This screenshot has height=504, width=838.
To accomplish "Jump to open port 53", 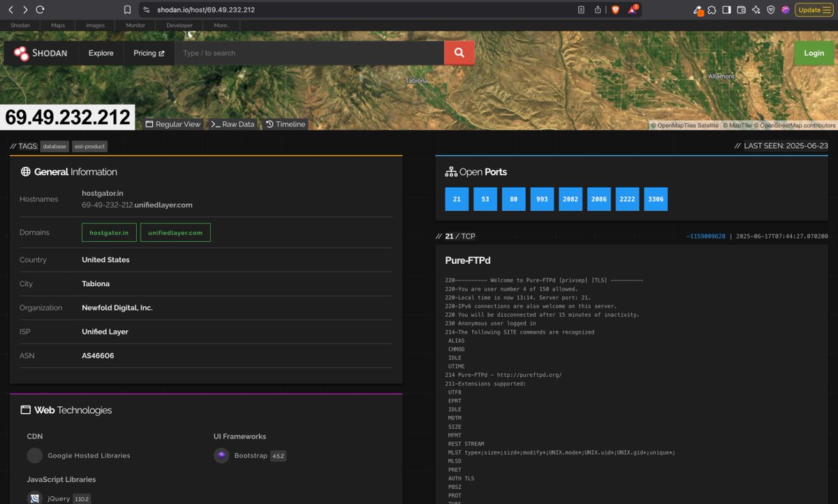I will pos(485,199).
